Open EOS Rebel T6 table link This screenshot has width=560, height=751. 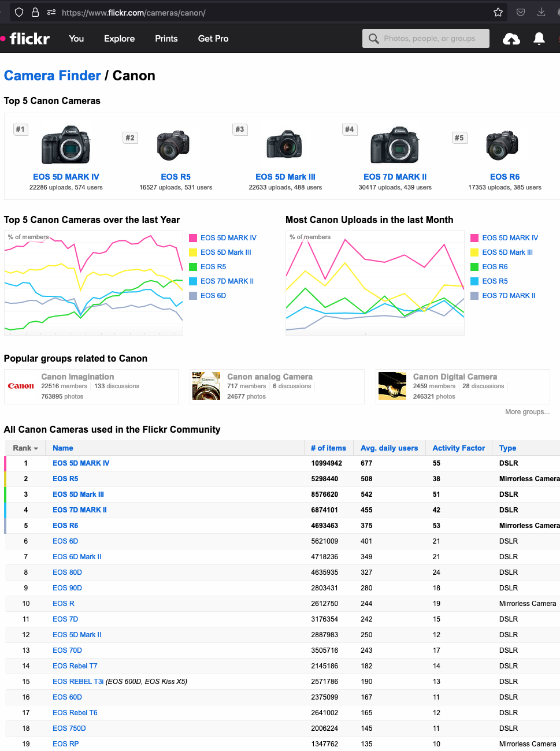[75, 713]
